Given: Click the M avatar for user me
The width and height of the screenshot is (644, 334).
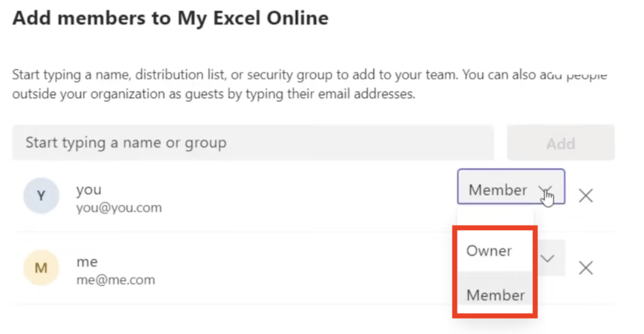Looking at the screenshot, I should pyautogui.click(x=41, y=268).
